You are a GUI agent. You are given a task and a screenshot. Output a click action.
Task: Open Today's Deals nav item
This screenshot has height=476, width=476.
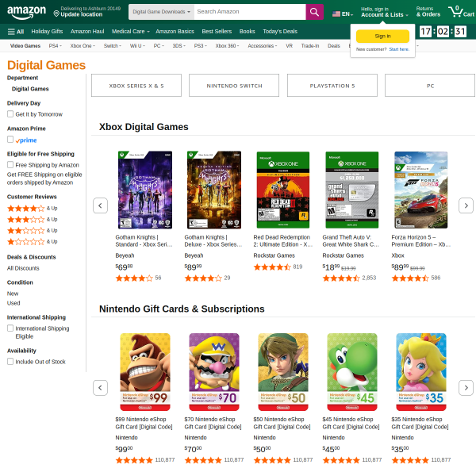[x=280, y=32]
